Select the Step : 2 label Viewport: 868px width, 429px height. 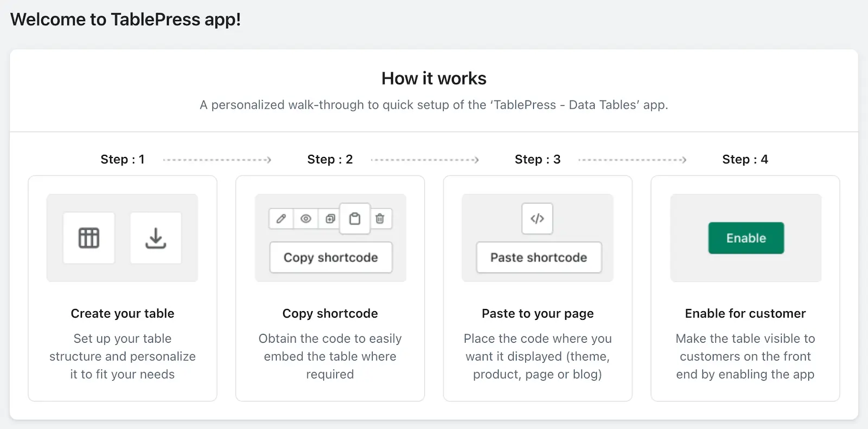coord(330,159)
